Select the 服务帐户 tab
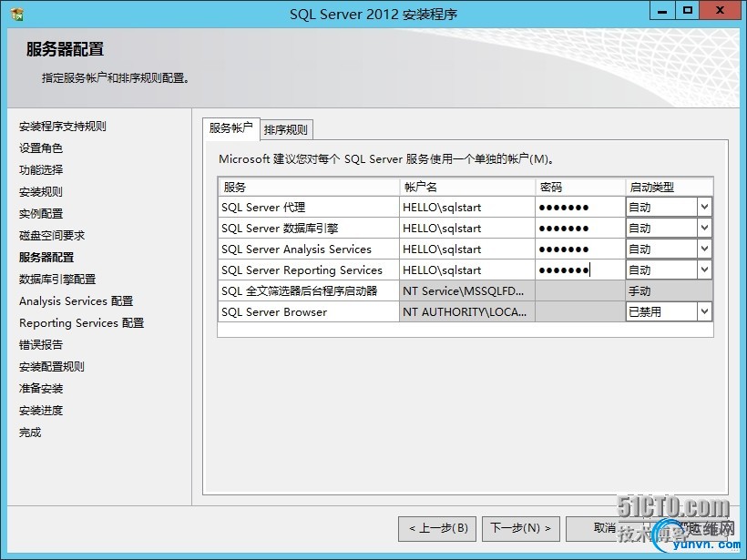 point(231,128)
